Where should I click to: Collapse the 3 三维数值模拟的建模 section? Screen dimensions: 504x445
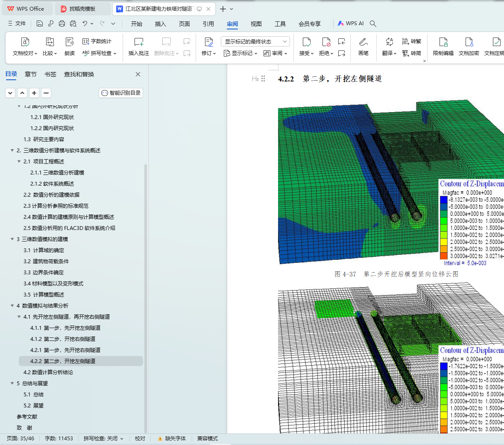pyautogui.click(x=12, y=239)
